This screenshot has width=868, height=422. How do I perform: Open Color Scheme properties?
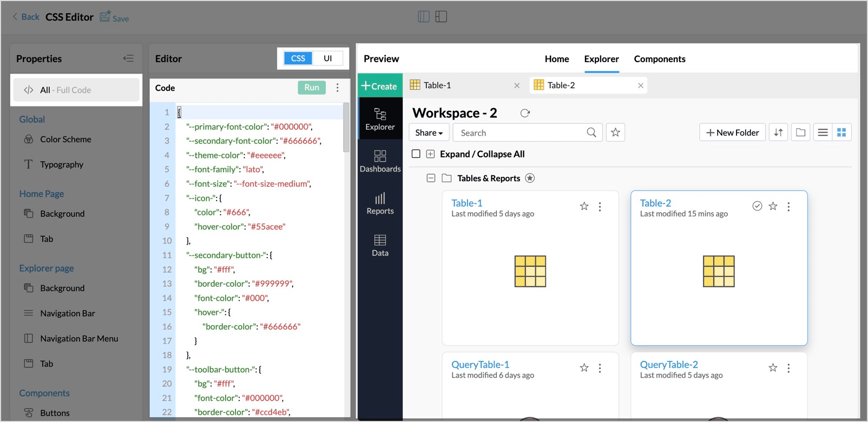(x=65, y=139)
